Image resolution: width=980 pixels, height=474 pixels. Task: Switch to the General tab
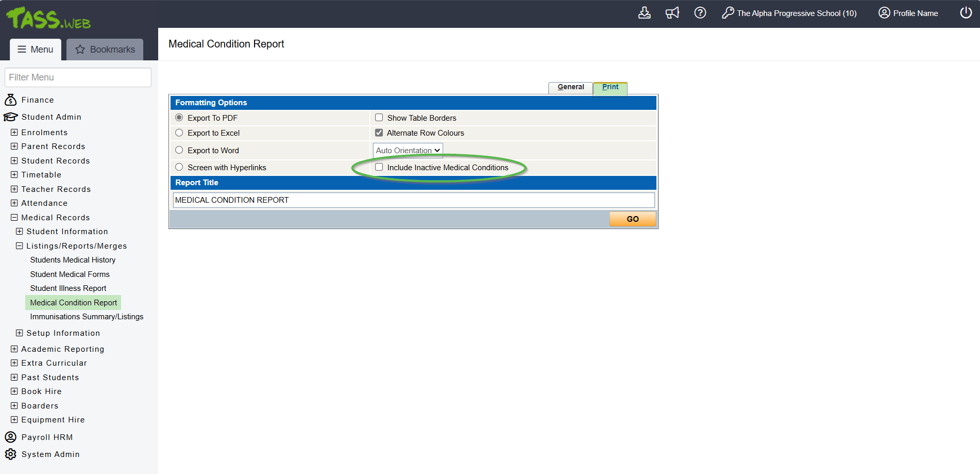click(570, 87)
